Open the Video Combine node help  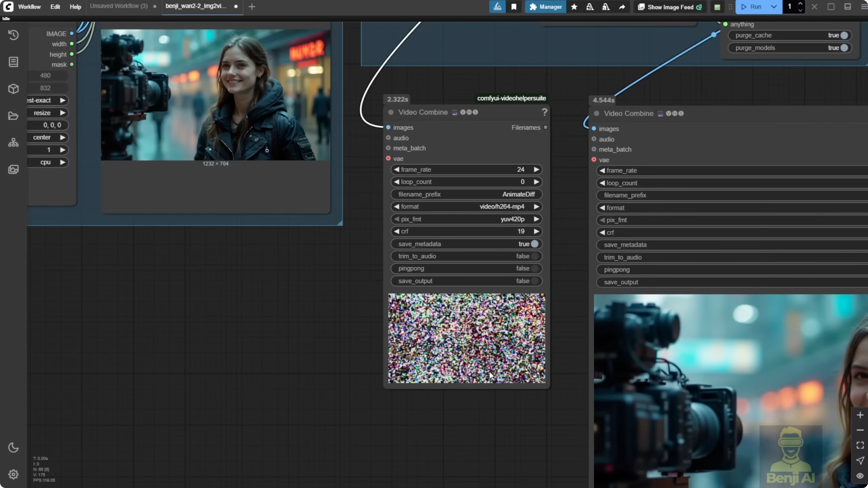pyautogui.click(x=545, y=112)
